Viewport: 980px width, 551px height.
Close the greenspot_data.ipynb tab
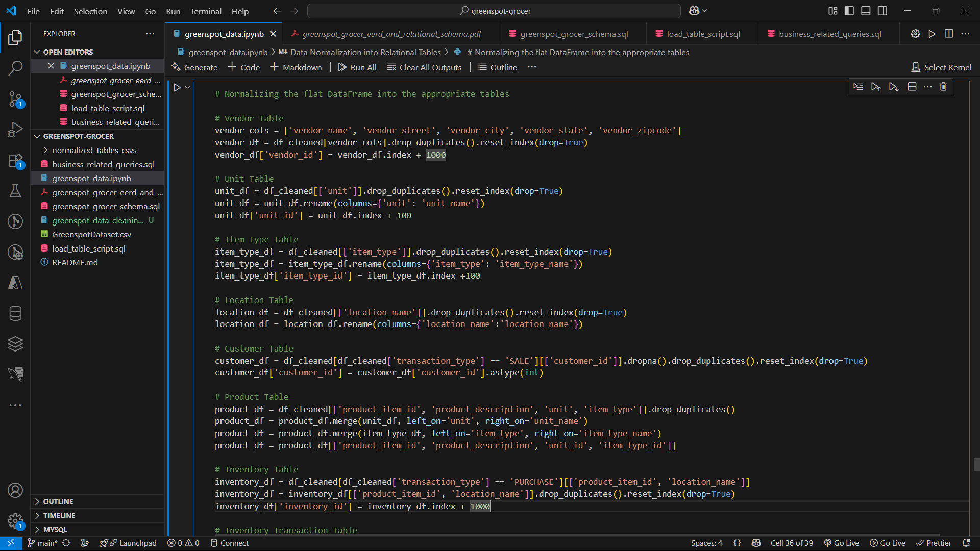273,34
